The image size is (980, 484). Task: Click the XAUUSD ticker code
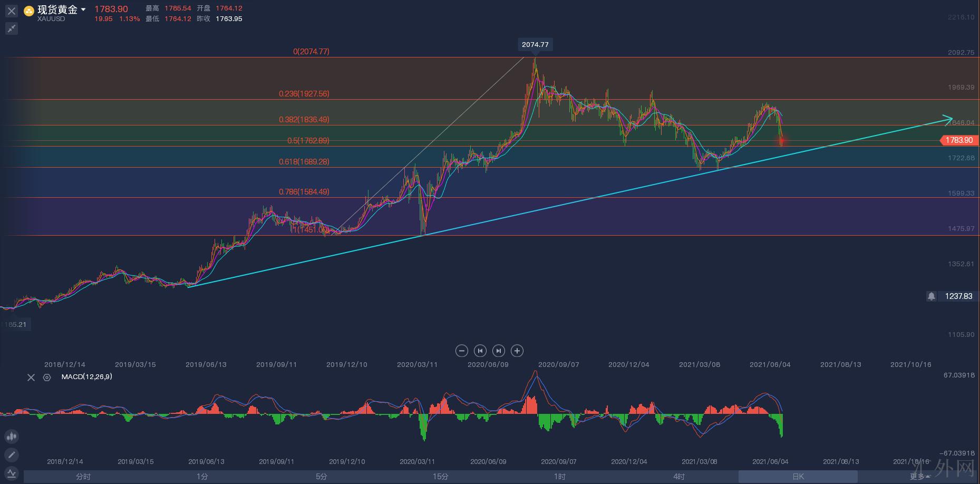51,19
